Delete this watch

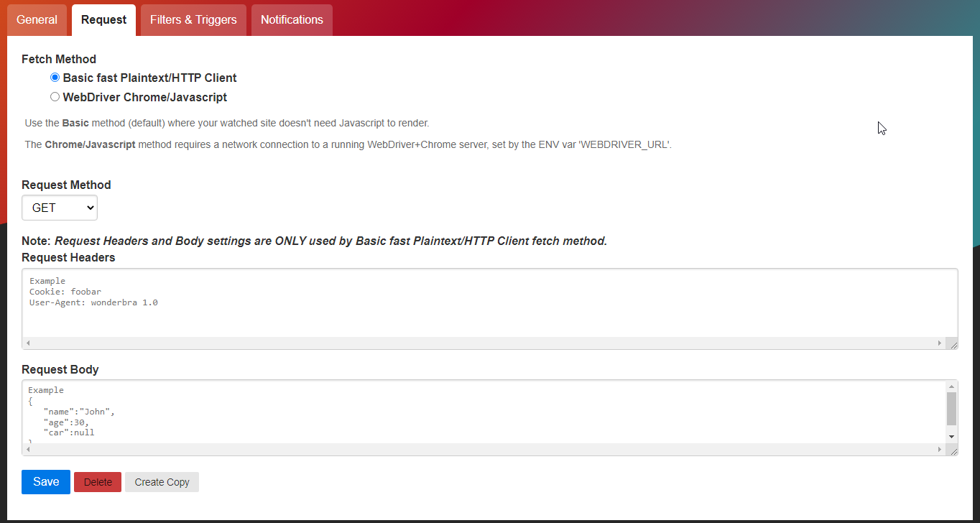pos(97,481)
